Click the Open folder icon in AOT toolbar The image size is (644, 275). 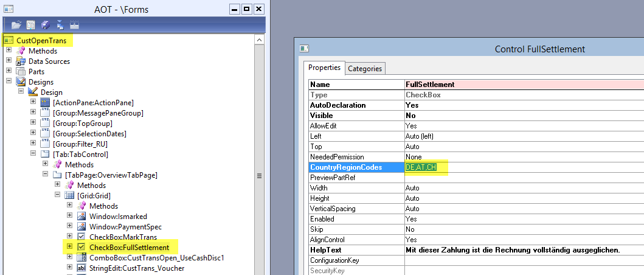click(x=16, y=26)
